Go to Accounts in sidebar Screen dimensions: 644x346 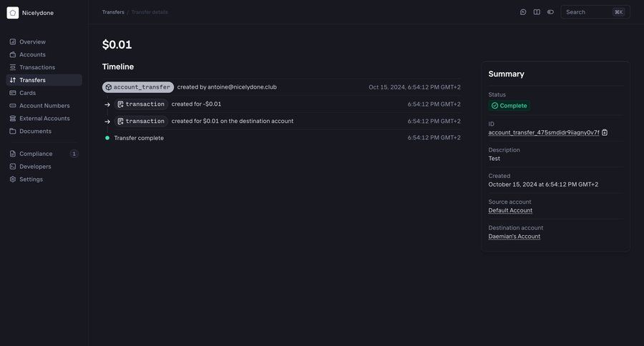coord(44,54)
